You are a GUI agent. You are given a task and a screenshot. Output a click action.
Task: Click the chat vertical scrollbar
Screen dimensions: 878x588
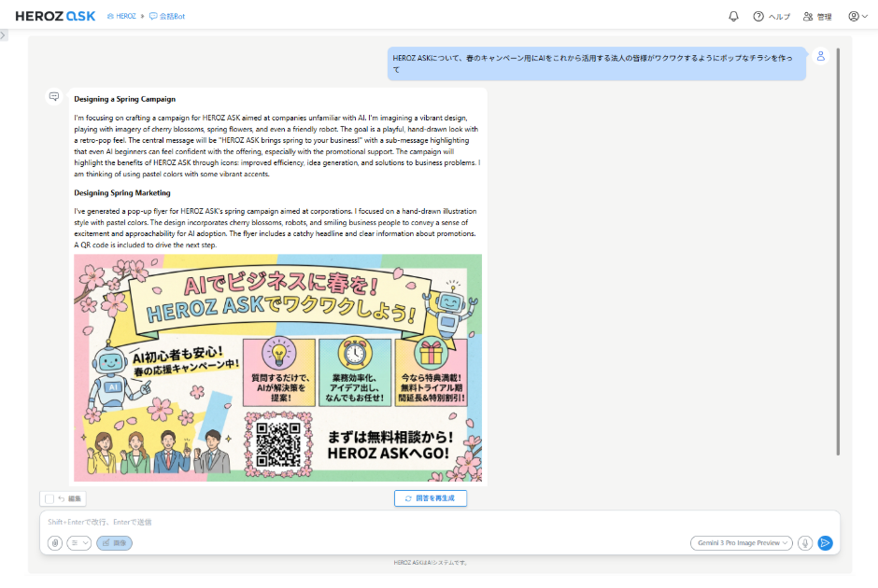pyautogui.click(x=838, y=252)
